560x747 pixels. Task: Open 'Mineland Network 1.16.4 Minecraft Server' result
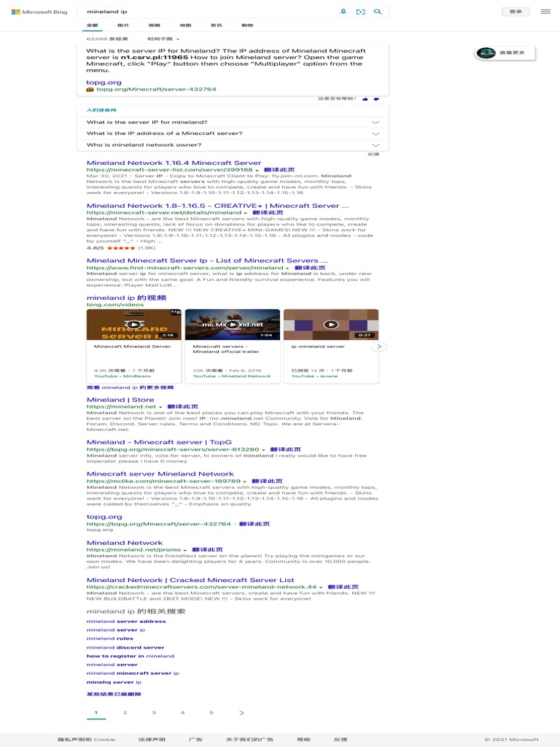[174, 163]
